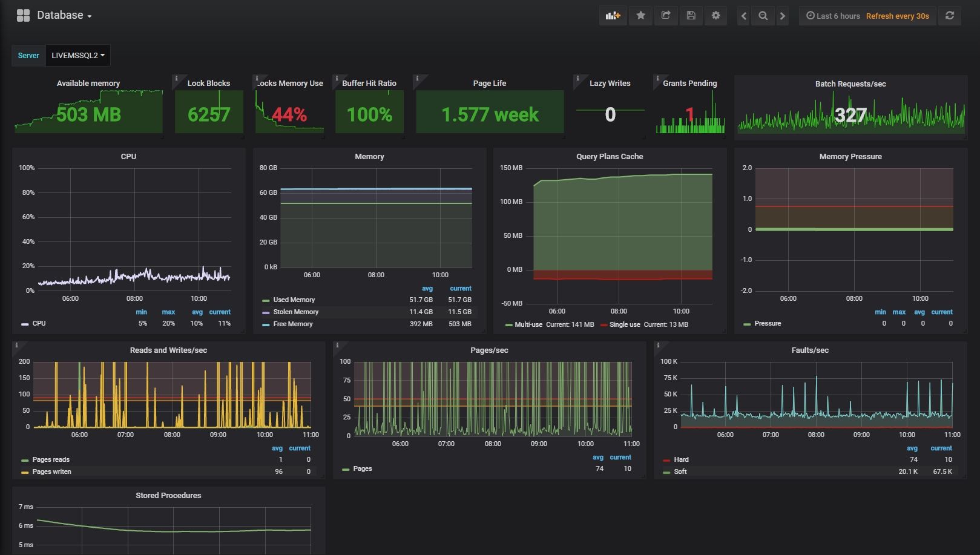This screenshot has width=980, height=555.
Task: Zoom out the time range
Action: (763, 16)
